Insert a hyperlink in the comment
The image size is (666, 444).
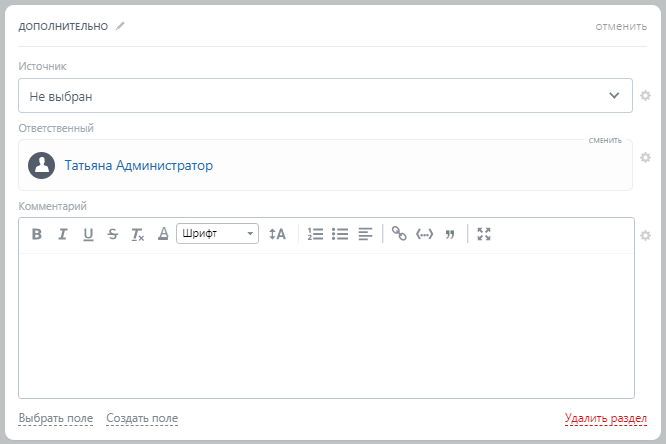coord(399,233)
